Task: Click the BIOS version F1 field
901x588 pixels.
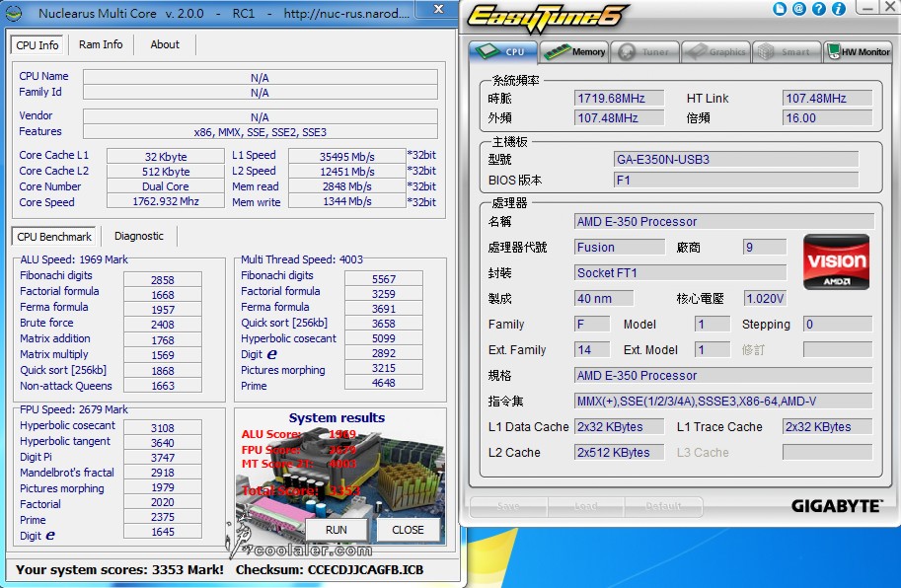Action: [736, 181]
